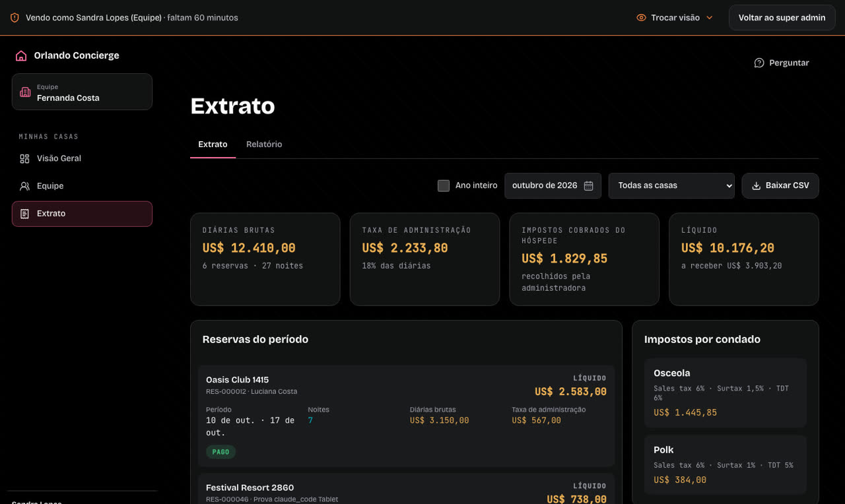Click the building icon in the Equipe card
Screen dimensions: 845x504
(25, 92)
